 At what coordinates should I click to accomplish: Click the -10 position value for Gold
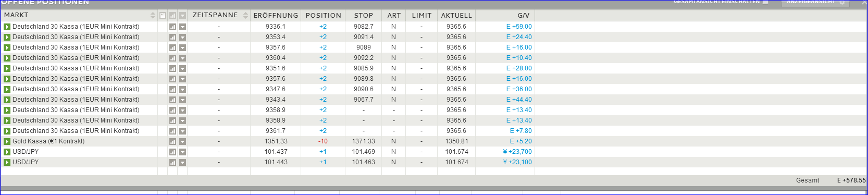pos(323,141)
